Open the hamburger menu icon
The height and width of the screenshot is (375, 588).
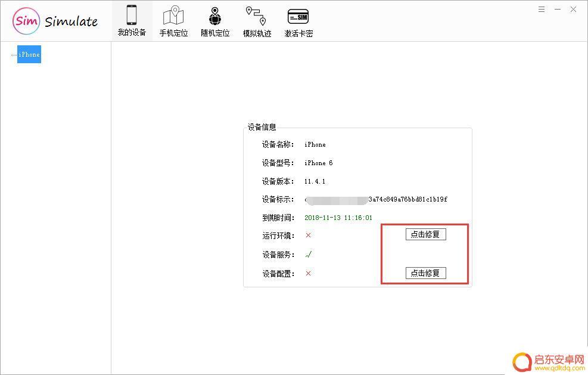click(542, 10)
